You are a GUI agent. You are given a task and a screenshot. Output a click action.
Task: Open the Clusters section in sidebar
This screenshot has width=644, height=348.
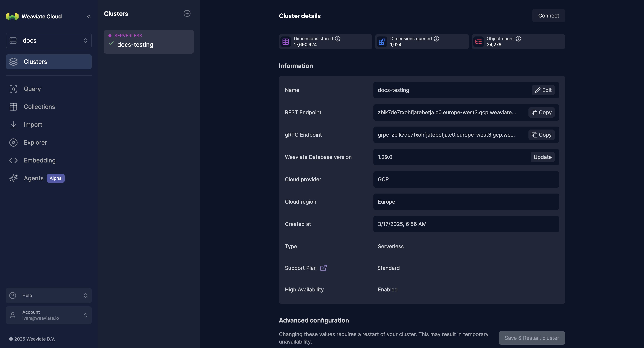(x=49, y=62)
